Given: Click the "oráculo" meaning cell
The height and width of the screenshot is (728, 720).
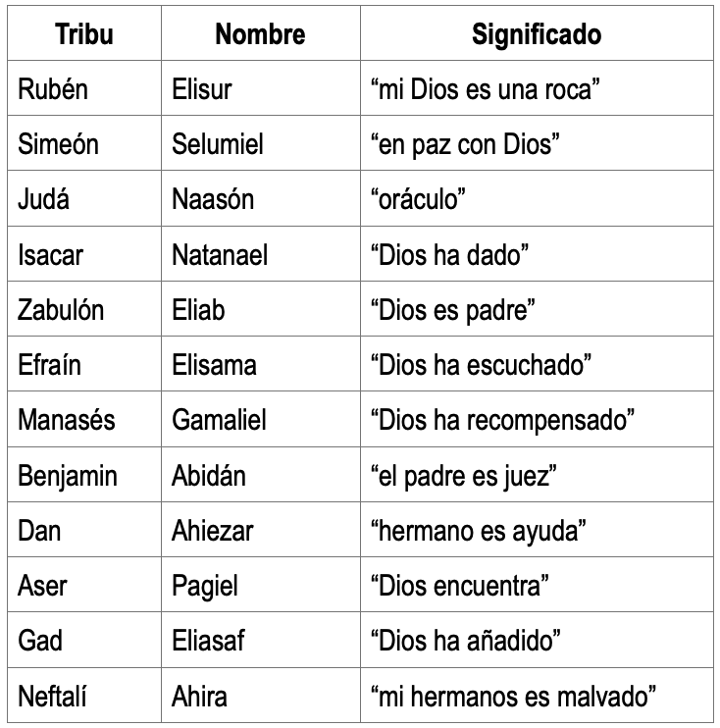Looking at the screenshot, I should click(x=537, y=198).
